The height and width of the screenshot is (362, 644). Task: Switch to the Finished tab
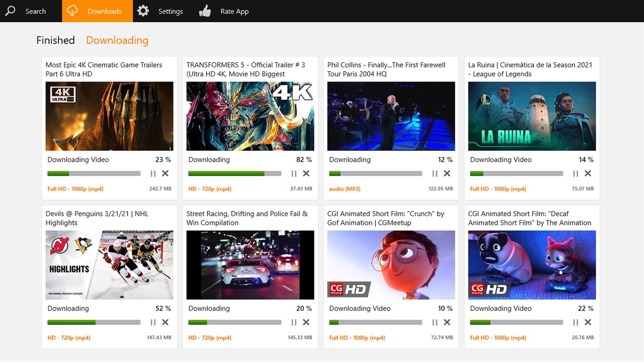click(55, 40)
